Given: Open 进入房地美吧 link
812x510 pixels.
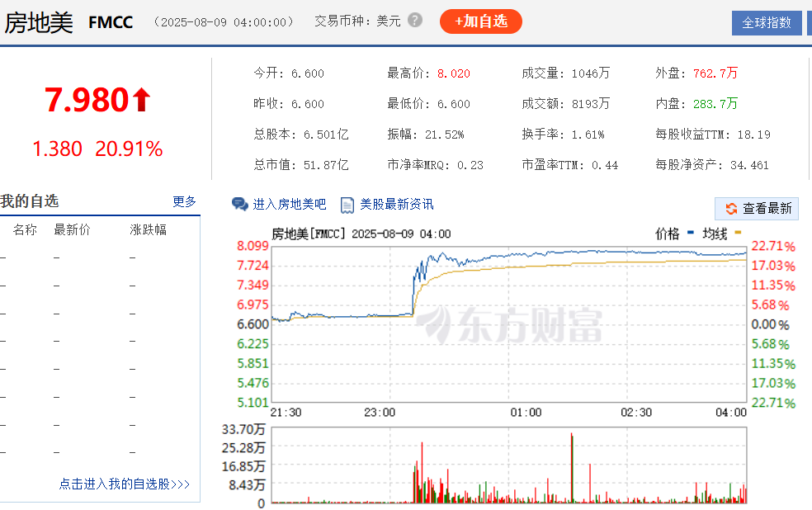Looking at the screenshot, I should coord(290,204).
